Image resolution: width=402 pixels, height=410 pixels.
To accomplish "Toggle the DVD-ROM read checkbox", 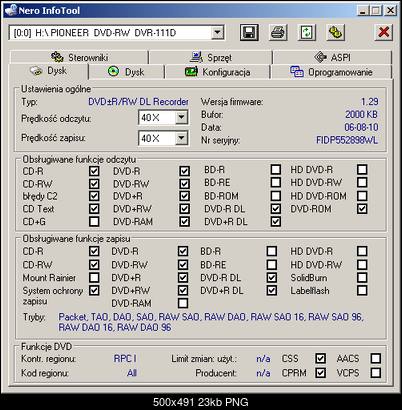I will (362, 209).
